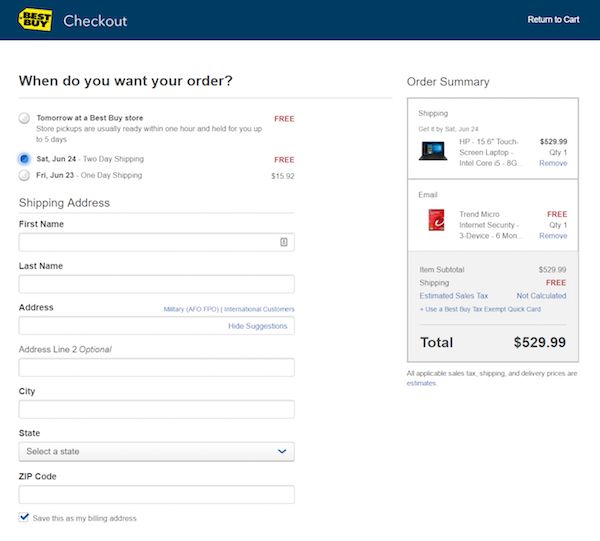Use a Best Buy Tax Exempt Quick Card
This screenshot has width=600, height=541.
[x=480, y=309]
